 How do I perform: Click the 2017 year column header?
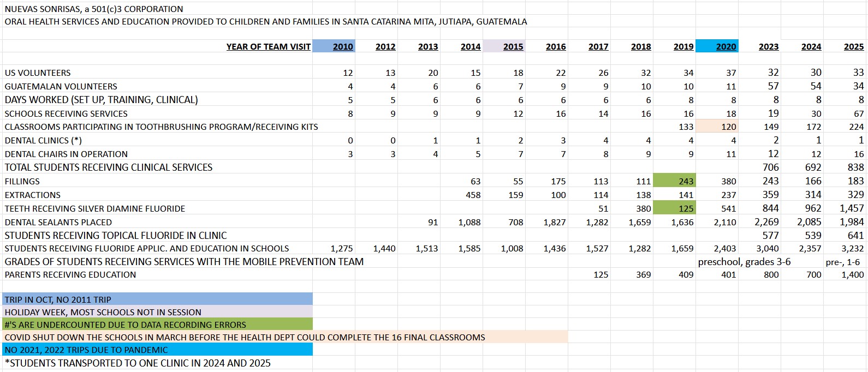click(598, 47)
